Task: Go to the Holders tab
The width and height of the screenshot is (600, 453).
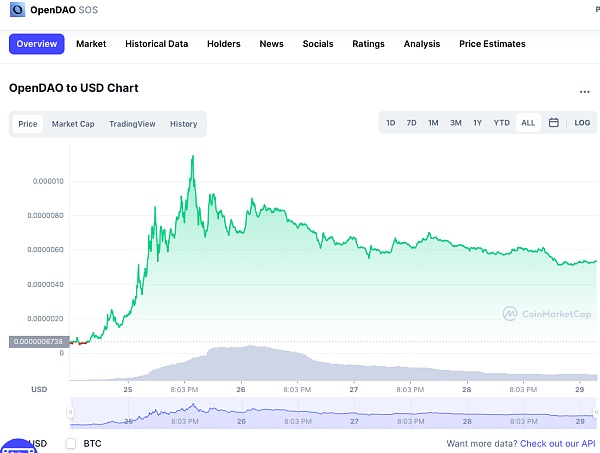Action: tap(223, 44)
